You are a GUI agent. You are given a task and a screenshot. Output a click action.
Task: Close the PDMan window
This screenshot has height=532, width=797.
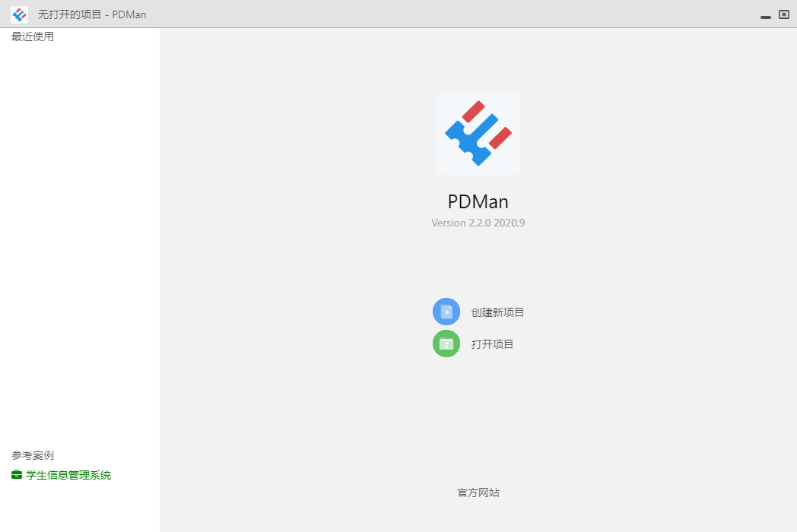pos(784,14)
